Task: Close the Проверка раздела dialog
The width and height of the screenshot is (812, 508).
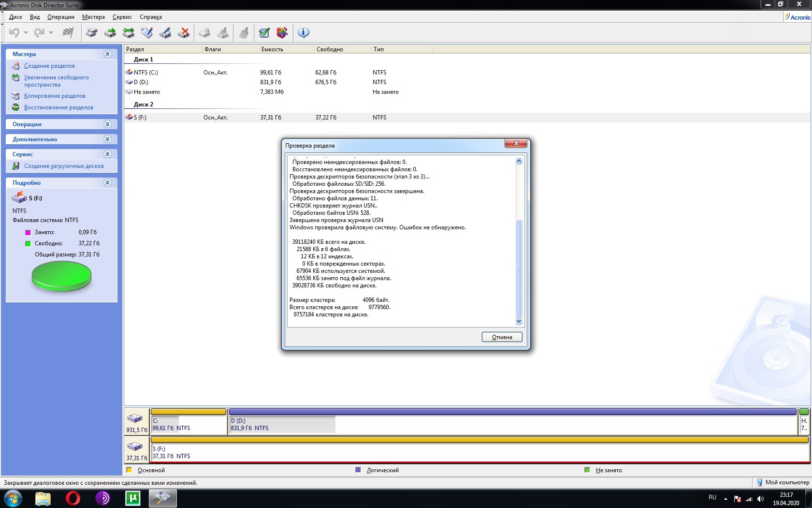Action: 516,143
